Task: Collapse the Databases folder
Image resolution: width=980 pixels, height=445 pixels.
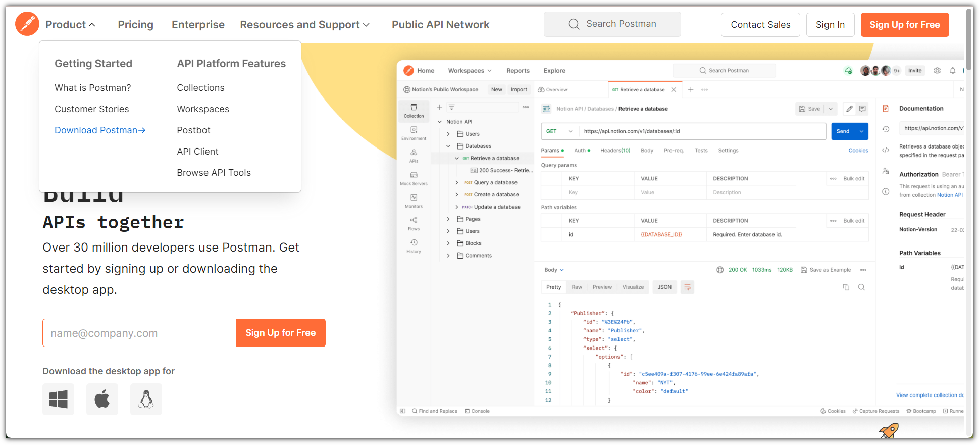Action: tap(448, 146)
